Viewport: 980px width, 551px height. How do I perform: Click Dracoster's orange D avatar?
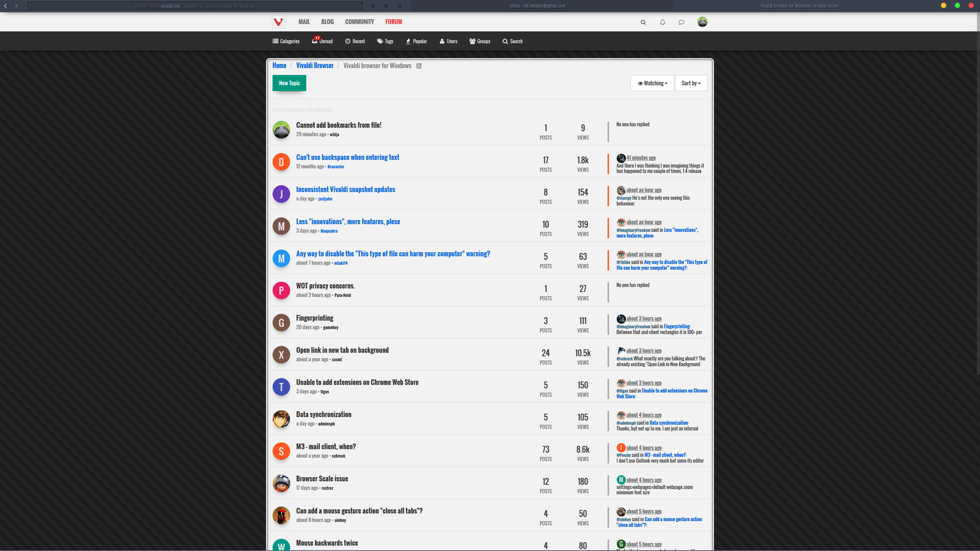(x=281, y=162)
